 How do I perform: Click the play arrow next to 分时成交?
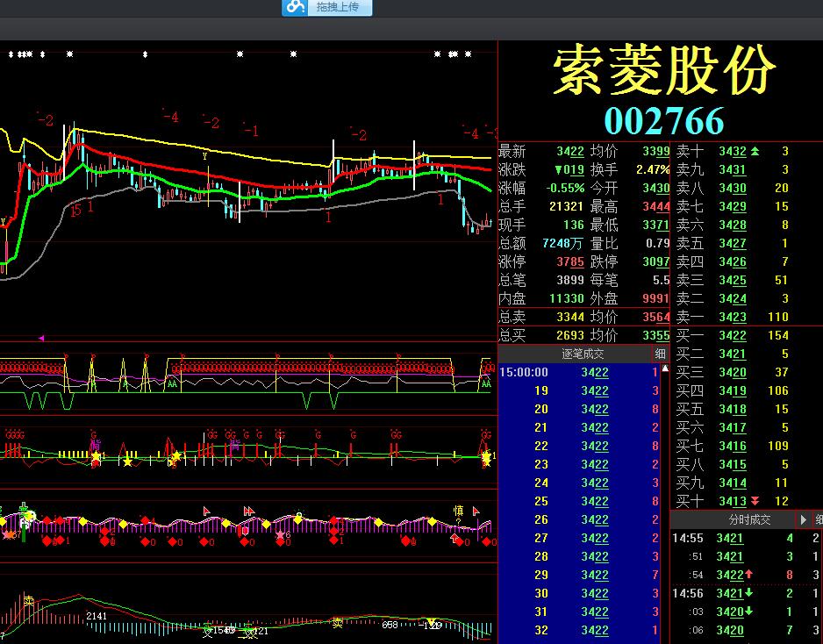pos(803,519)
